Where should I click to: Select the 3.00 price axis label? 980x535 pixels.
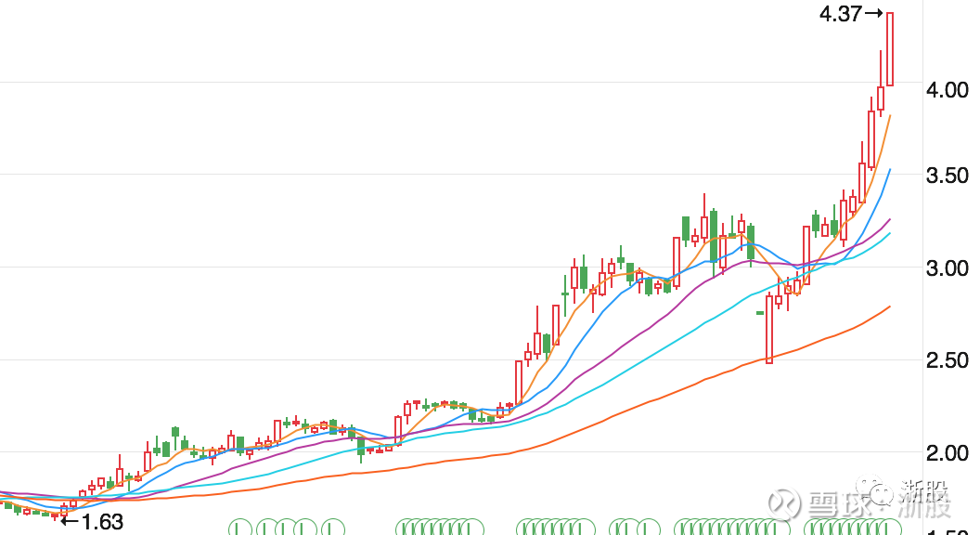click(x=948, y=267)
